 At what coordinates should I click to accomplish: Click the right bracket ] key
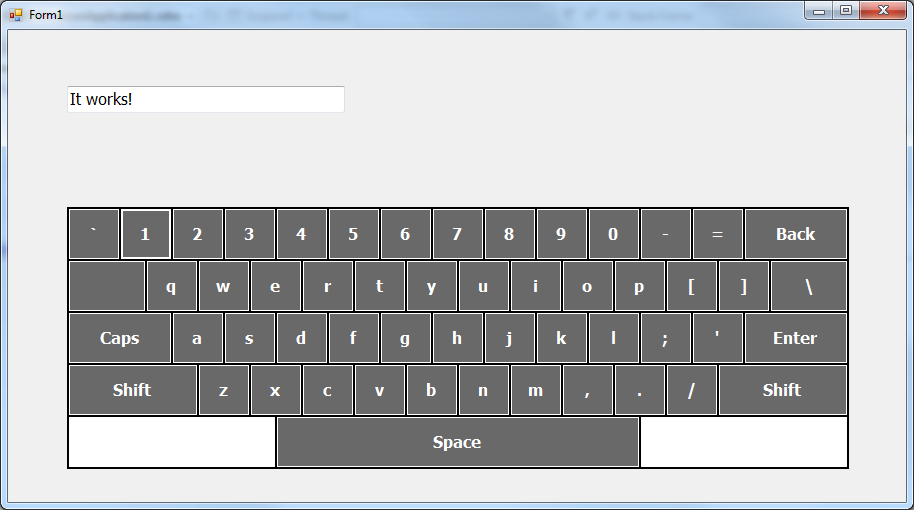pos(743,286)
